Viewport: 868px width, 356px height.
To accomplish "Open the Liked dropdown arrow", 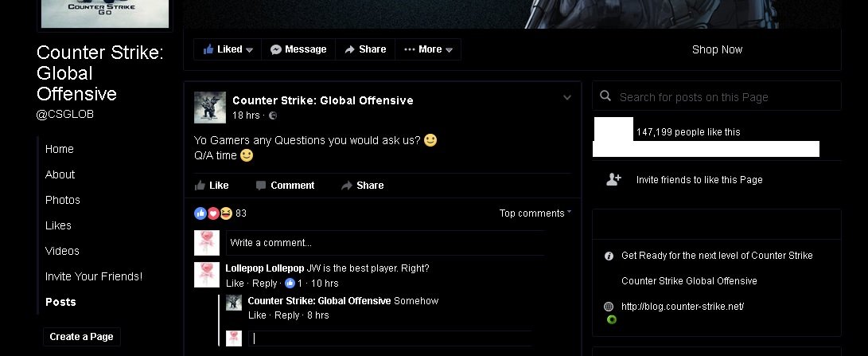I will click(250, 50).
